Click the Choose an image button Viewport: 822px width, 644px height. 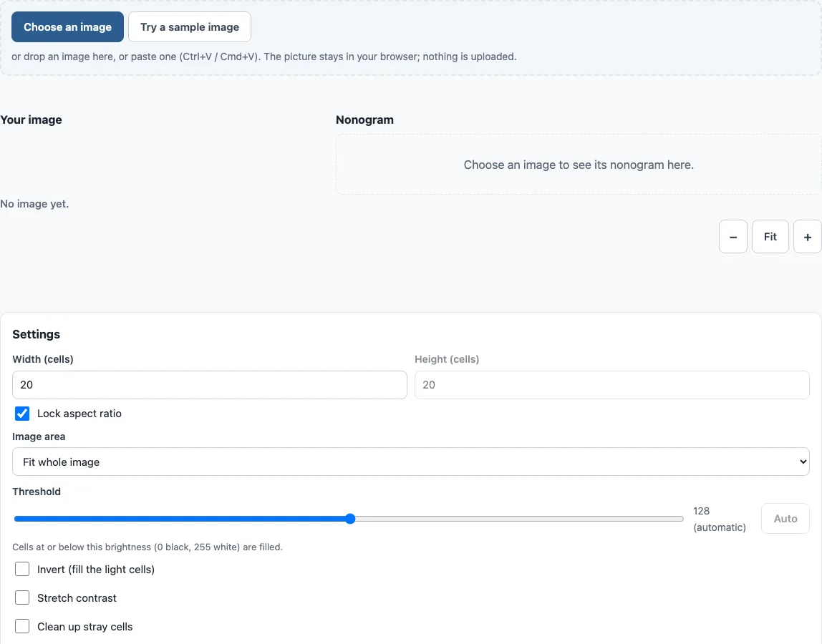tap(67, 26)
